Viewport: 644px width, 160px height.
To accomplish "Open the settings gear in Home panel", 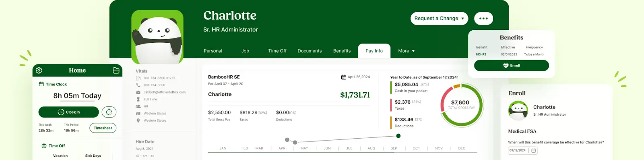I will tap(39, 71).
